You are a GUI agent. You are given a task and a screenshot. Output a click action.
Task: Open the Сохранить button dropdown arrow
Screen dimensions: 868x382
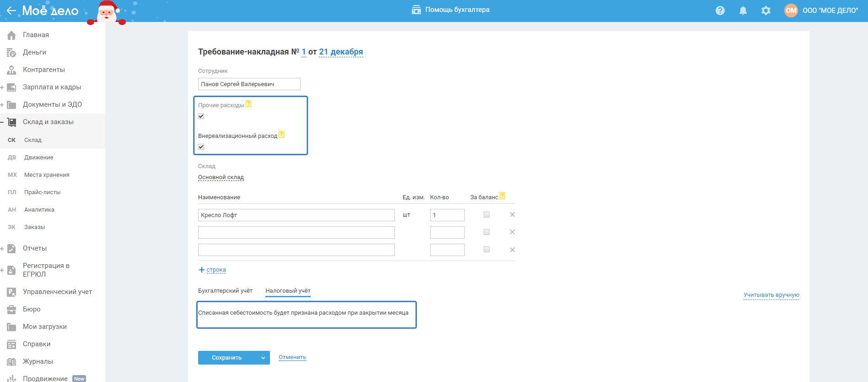pos(263,358)
